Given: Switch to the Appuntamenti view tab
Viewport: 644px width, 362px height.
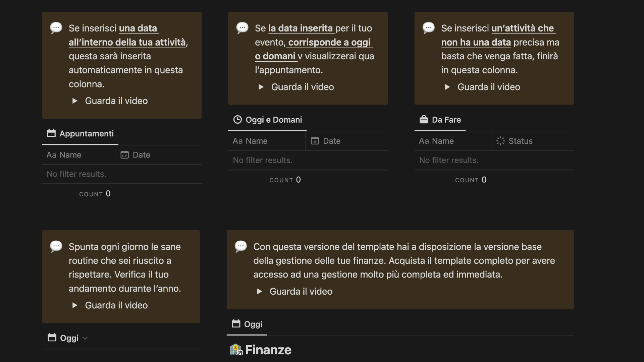Looking at the screenshot, I should click(87, 133).
